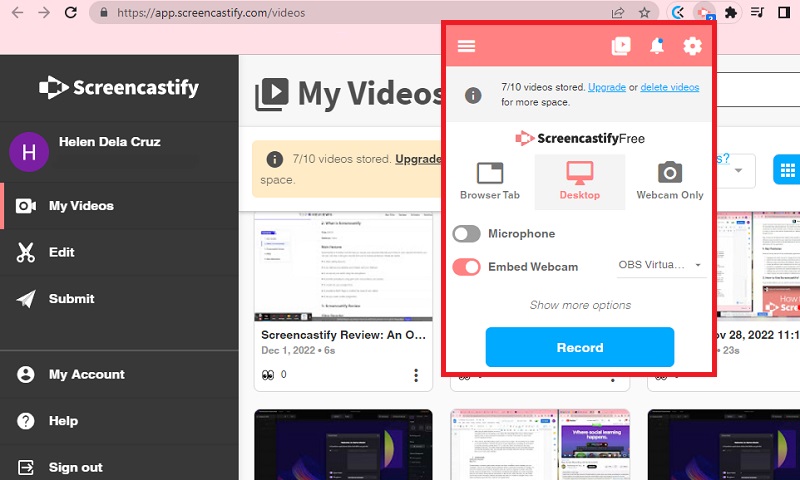Open the Screencastify Review video thumbnail
The image size is (800, 480).
tap(343, 267)
